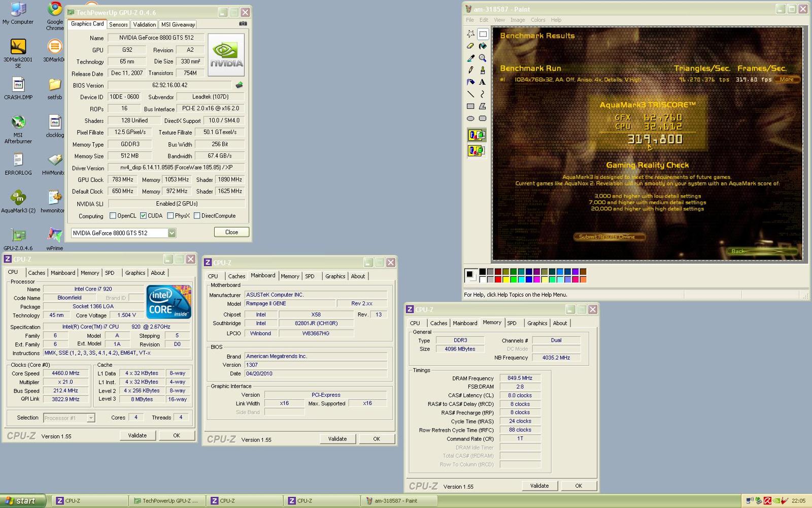Open the Processor #1 selection dropdown
The width and height of the screenshot is (812, 508).
(91, 418)
